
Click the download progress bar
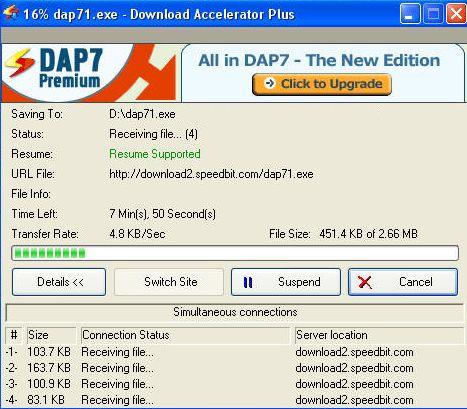coord(235,253)
